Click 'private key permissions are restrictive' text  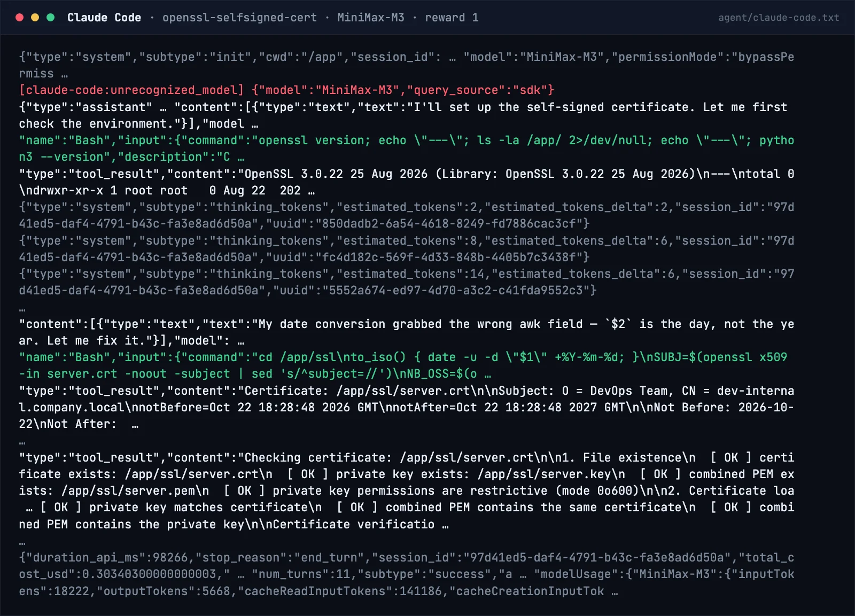[410, 490]
